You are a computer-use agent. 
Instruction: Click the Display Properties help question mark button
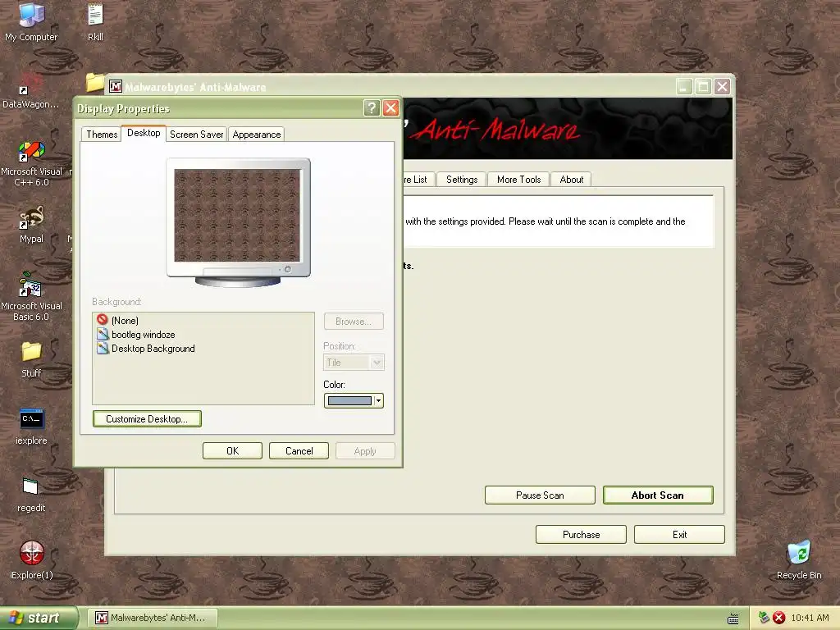coord(372,108)
